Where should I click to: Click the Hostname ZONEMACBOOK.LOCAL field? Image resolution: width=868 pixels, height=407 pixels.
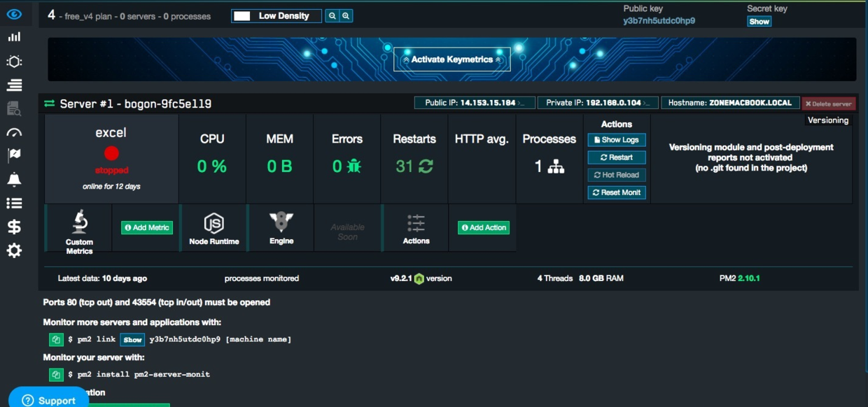[730, 103]
